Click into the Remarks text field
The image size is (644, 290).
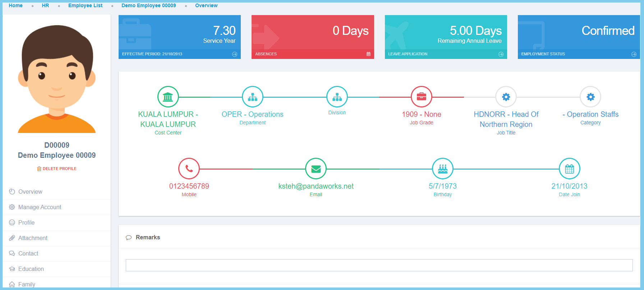(x=379, y=265)
